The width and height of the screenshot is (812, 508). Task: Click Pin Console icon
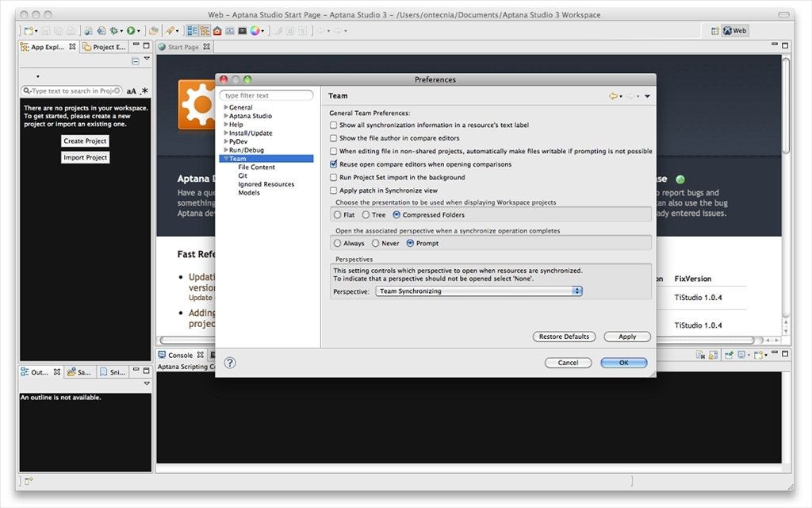(730, 355)
